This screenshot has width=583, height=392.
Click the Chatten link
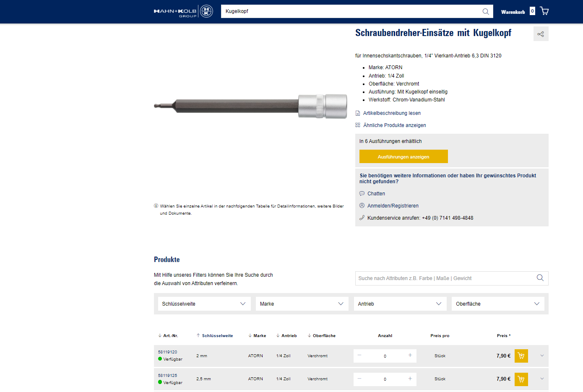coord(376,194)
